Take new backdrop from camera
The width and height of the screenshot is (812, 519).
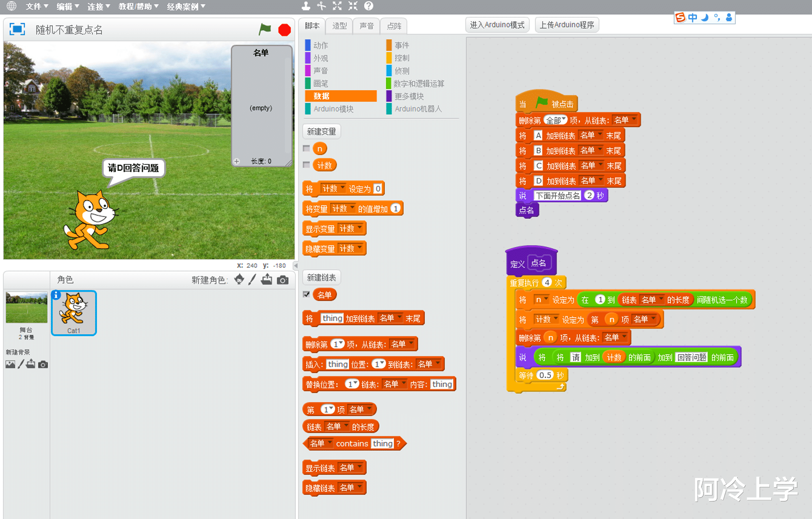(43, 365)
